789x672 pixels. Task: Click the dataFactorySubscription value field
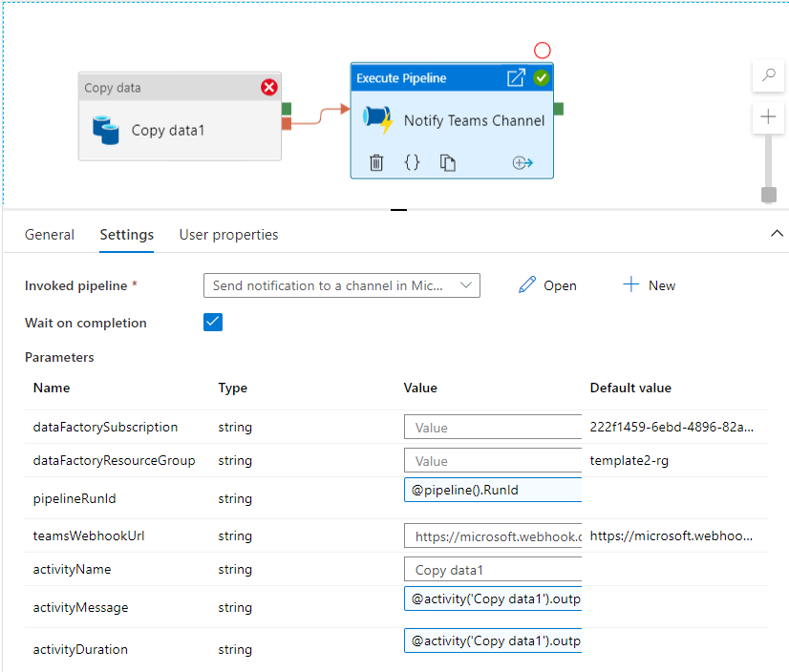click(493, 427)
